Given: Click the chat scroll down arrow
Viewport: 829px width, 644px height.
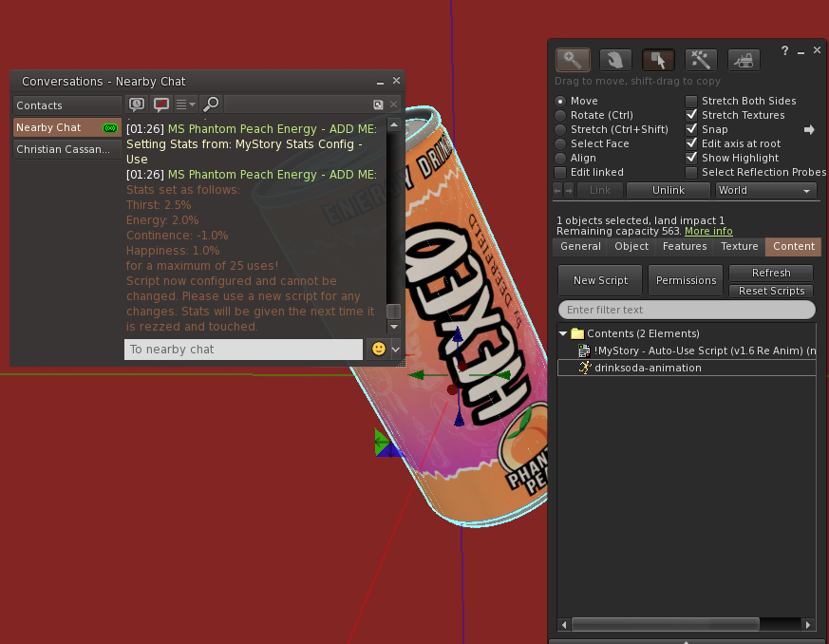Looking at the screenshot, I should pos(394,327).
